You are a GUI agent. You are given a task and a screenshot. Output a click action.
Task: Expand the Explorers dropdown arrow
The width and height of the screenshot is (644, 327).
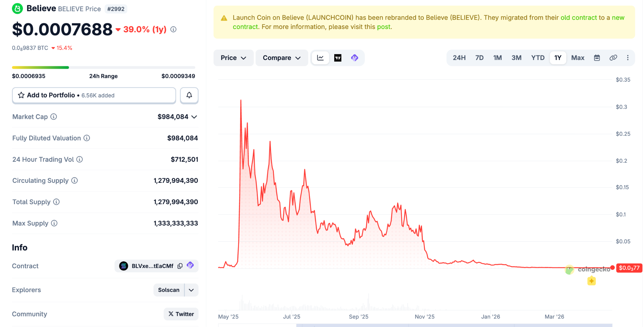click(191, 290)
